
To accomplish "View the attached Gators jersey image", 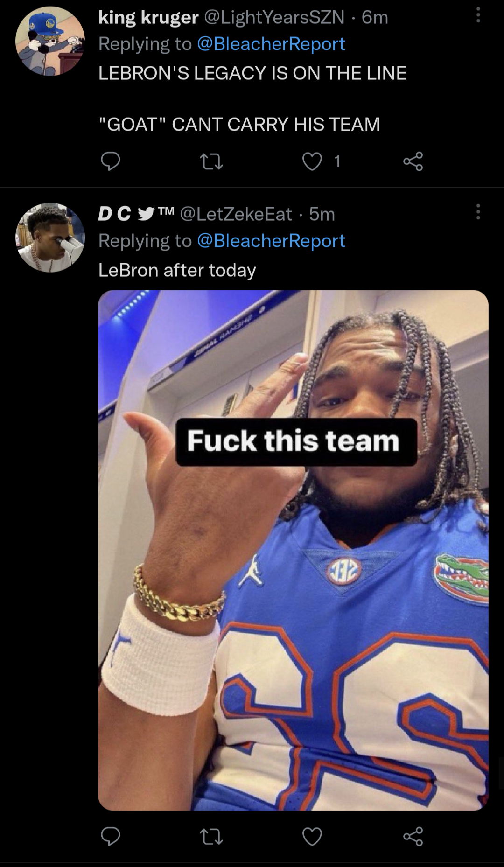I will [x=293, y=551].
